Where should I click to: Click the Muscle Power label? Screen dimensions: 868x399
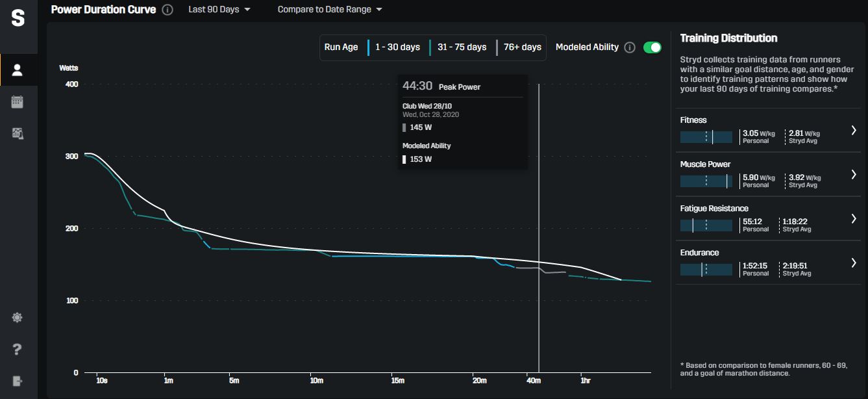(705, 164)
